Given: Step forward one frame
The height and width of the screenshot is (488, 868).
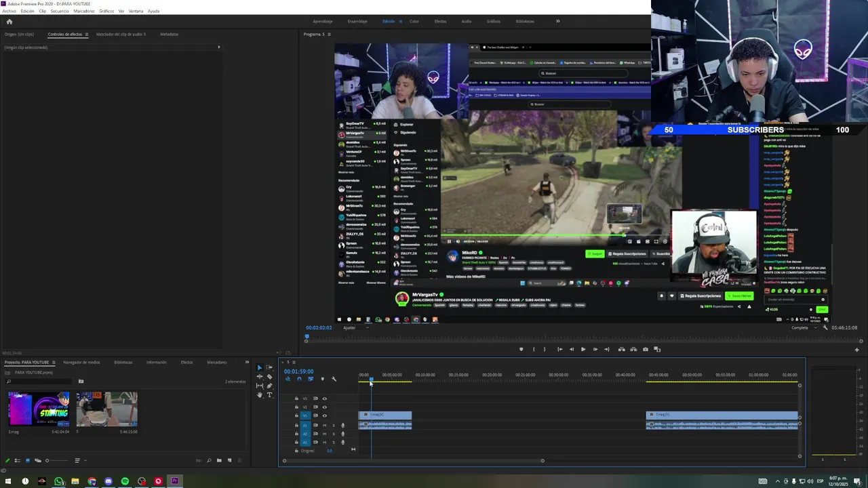Looking at the screenshot, I should point(595,349).
